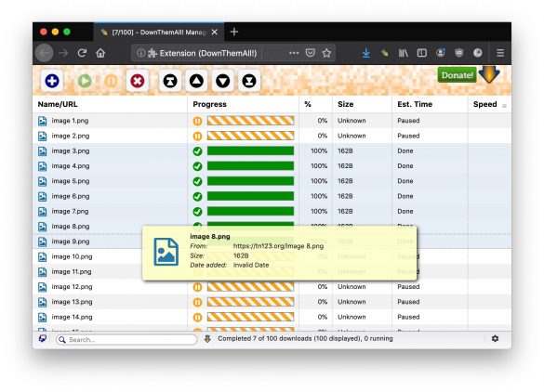Click DownThemAll extension toolbar icon
544x392 pixels.
(x=384, y=53)
